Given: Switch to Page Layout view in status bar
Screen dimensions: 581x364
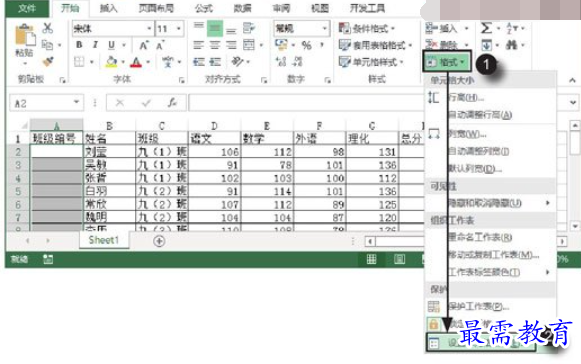Looking at the screenshot, I should pos(399,259).
